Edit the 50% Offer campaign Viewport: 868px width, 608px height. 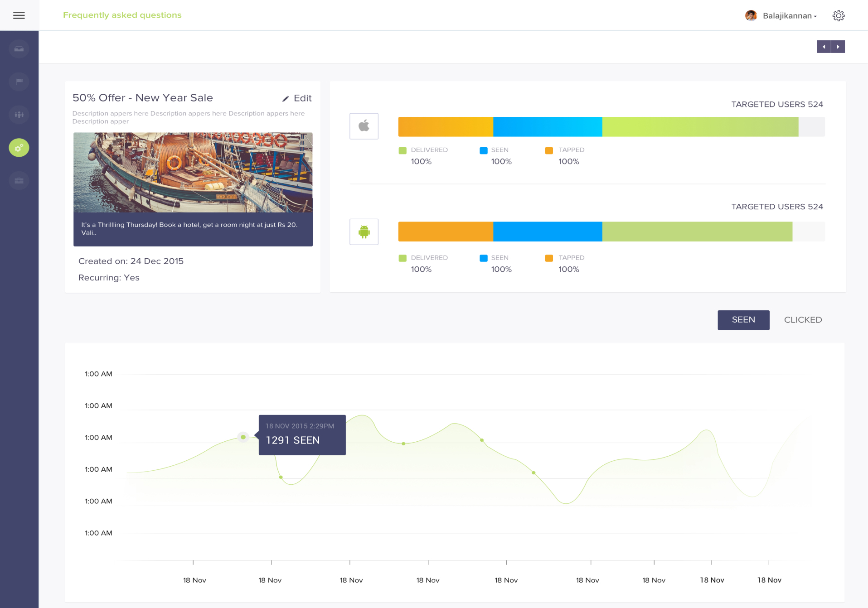(x=297, y=98)
